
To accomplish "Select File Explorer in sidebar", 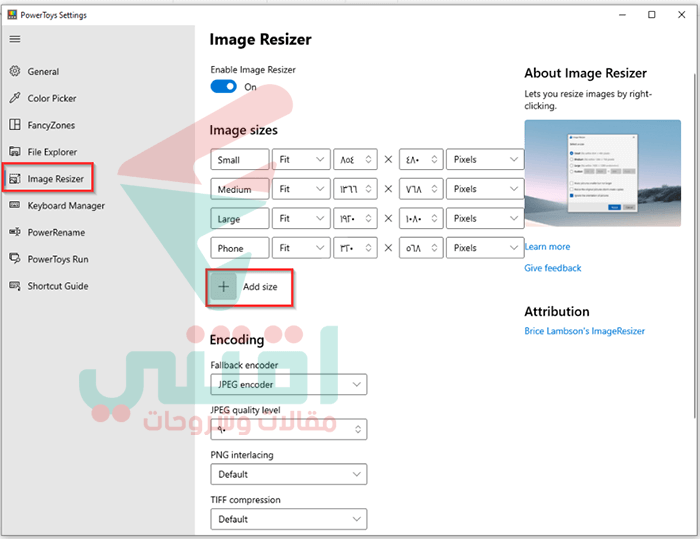I will (52, 152).
